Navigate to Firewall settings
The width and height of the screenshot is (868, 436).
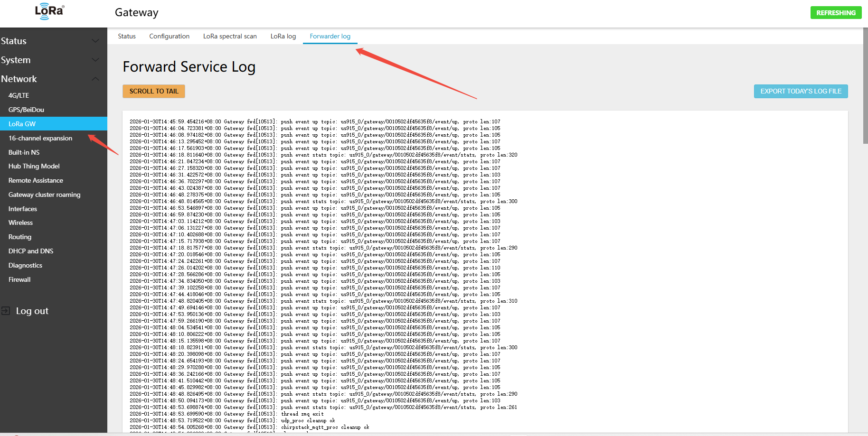click(x=19, y=279)
